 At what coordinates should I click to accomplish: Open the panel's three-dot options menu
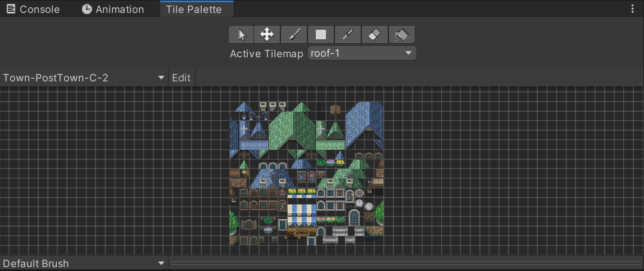pos(633,10)
